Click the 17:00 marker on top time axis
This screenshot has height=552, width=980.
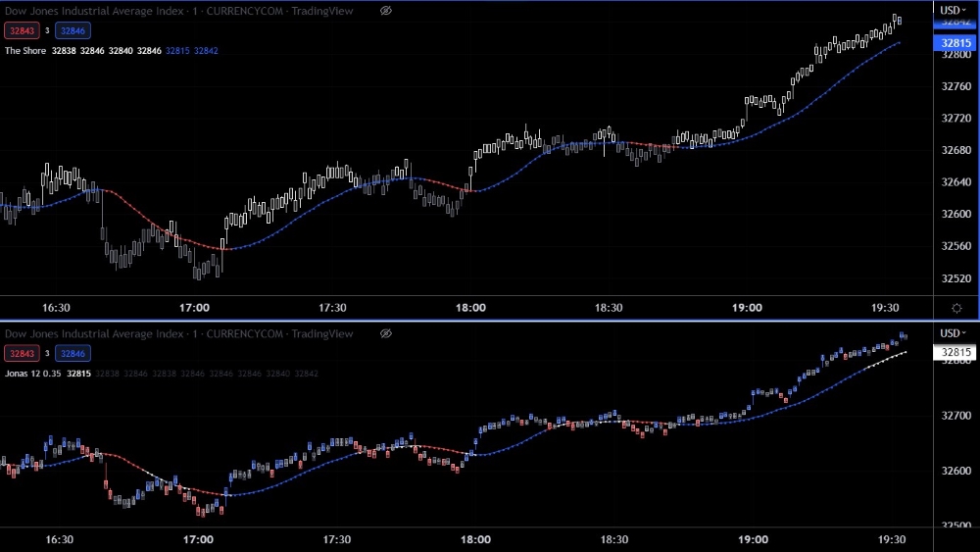[195, 308]
